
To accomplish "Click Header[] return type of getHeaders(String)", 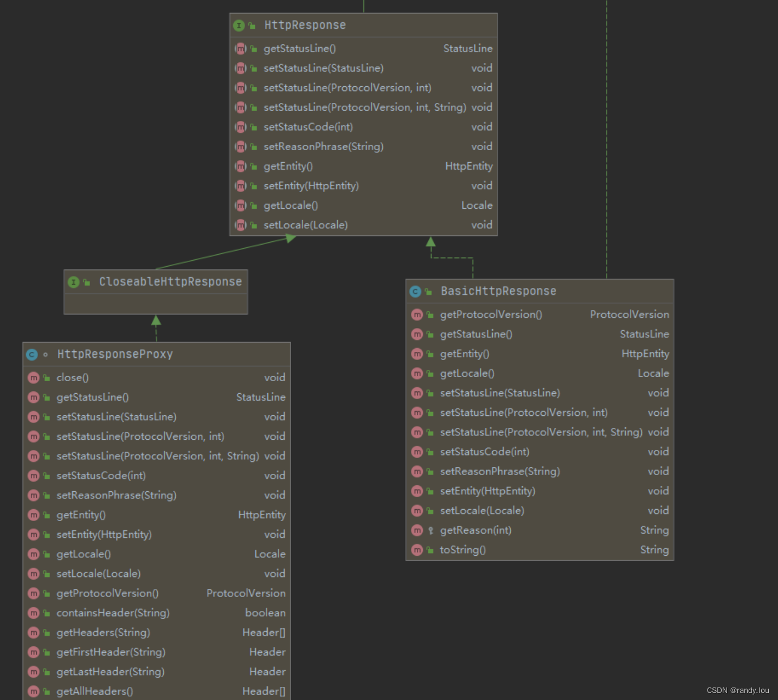I will (x=264, y=632).
